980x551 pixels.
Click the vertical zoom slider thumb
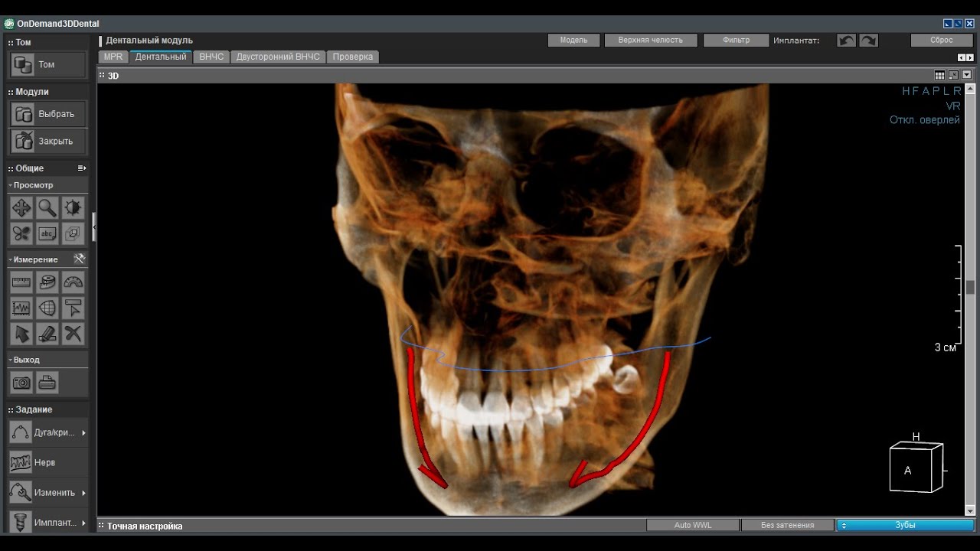(x=970, y=287)
